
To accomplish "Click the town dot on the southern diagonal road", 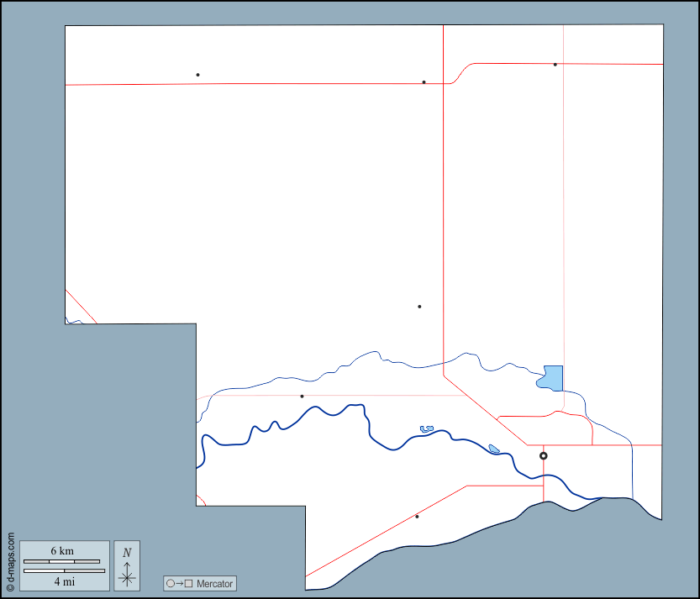I will tap(417, 516).
